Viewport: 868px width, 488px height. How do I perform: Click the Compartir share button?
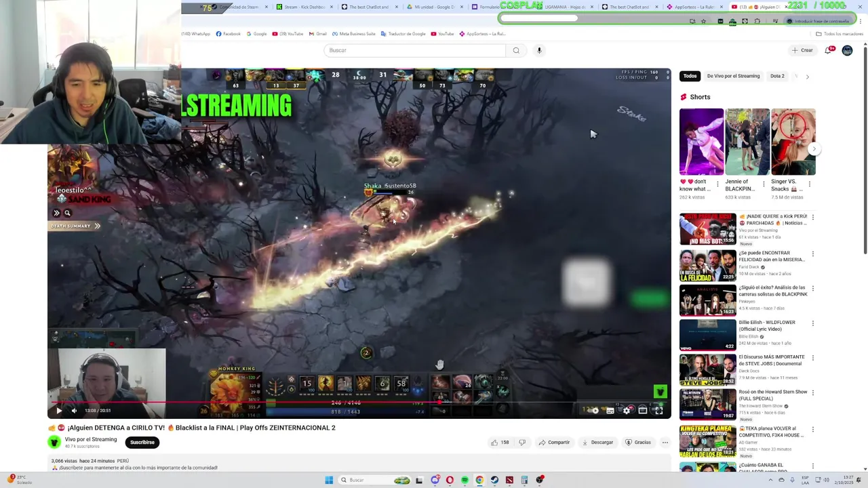tap(554, 443)
